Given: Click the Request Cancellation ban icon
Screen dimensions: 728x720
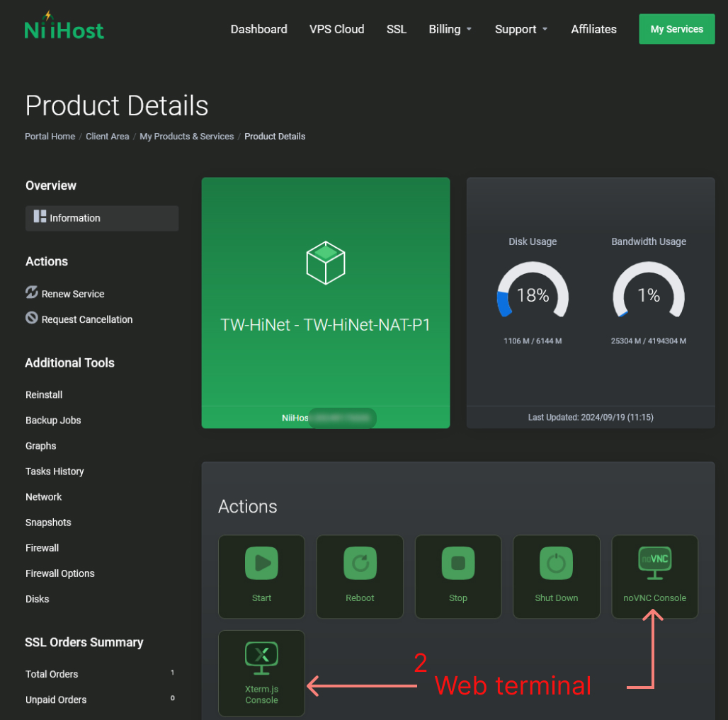Looking at the screenshot, I should pyautogui.click(x=32, y=318).
